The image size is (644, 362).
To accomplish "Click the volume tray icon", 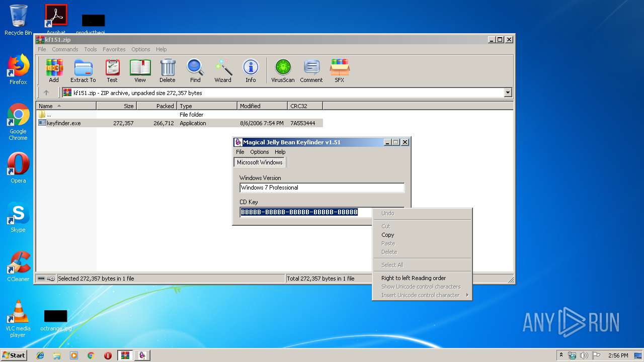I will (584, 355).
